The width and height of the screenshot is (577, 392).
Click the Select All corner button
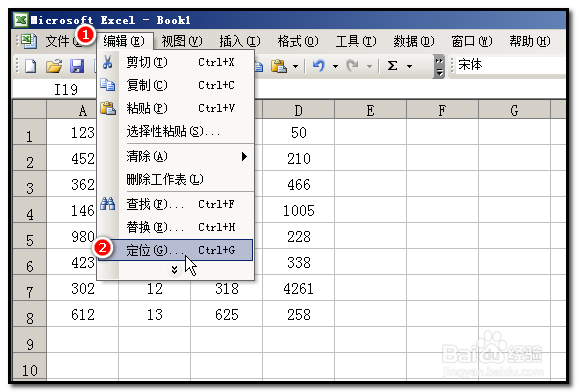click(x=29, y=109)
